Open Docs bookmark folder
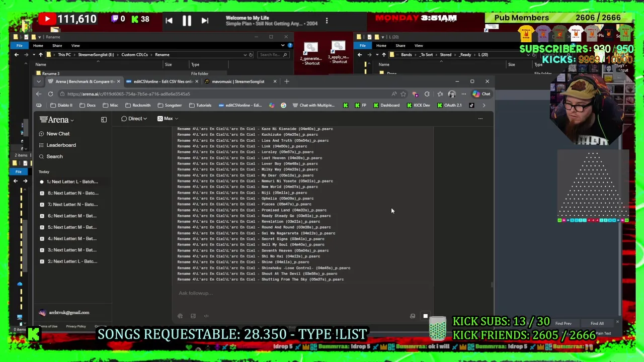The image size is (644, 362). coord(88,106)
